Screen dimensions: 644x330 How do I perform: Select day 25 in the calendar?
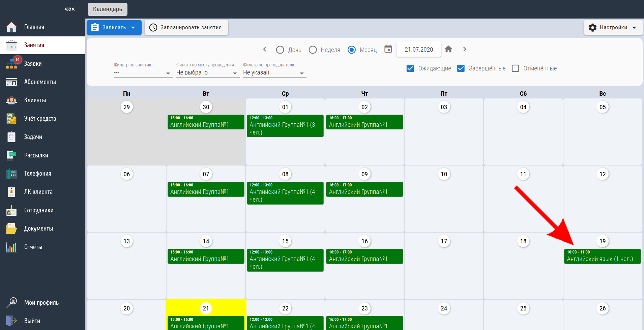pos(523,308)
